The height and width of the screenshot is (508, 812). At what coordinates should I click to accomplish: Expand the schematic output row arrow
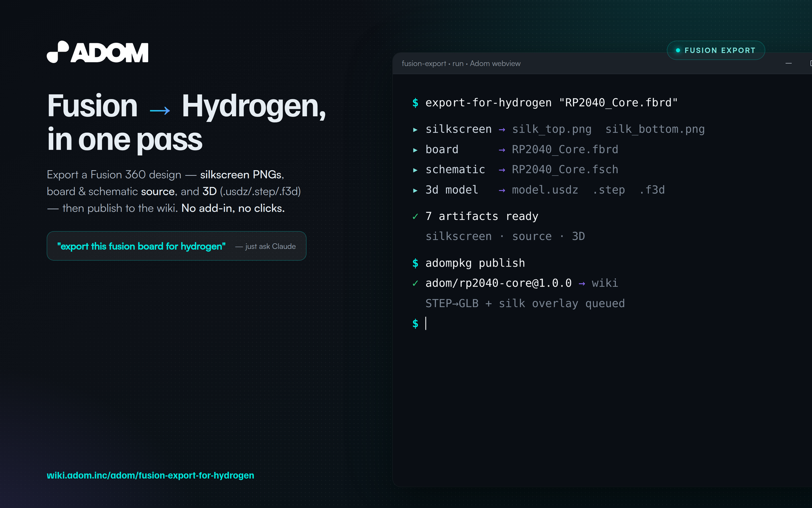tap(415, 170)
